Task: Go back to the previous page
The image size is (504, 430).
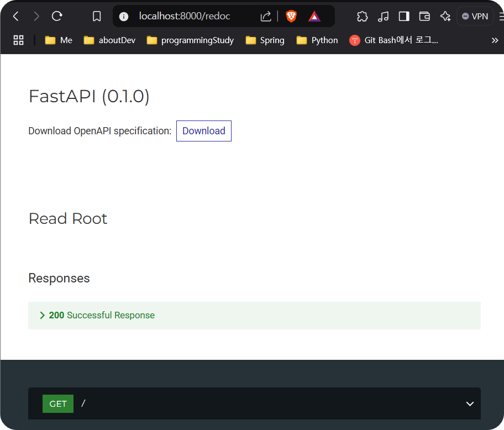Action: (15, 16)
